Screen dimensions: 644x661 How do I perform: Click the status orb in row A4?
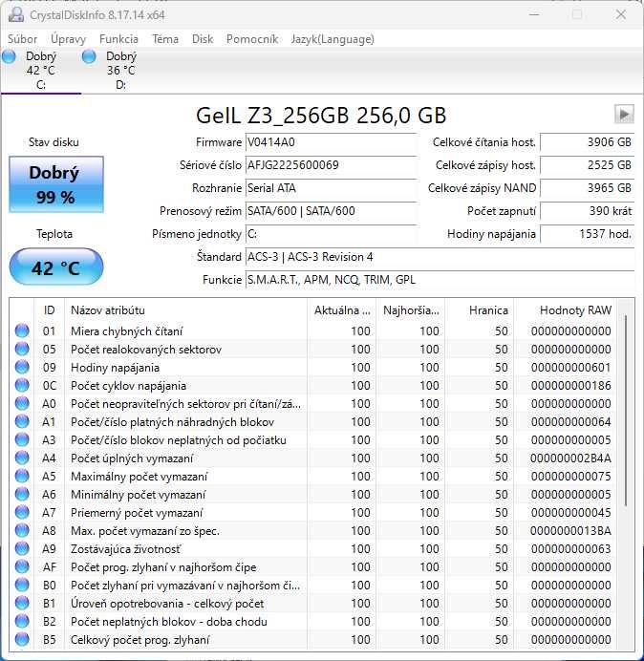tap(22, 458)
